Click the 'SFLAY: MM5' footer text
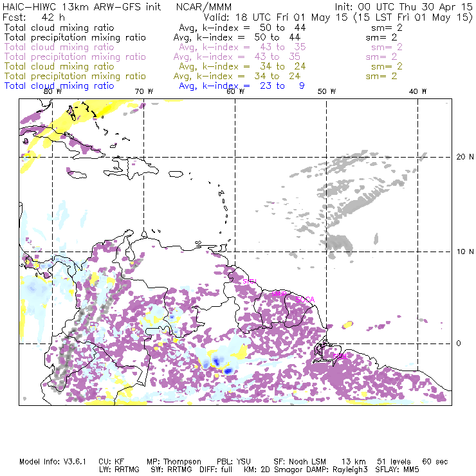This screenshot has width=476, height=476. [x=397, y=470]
